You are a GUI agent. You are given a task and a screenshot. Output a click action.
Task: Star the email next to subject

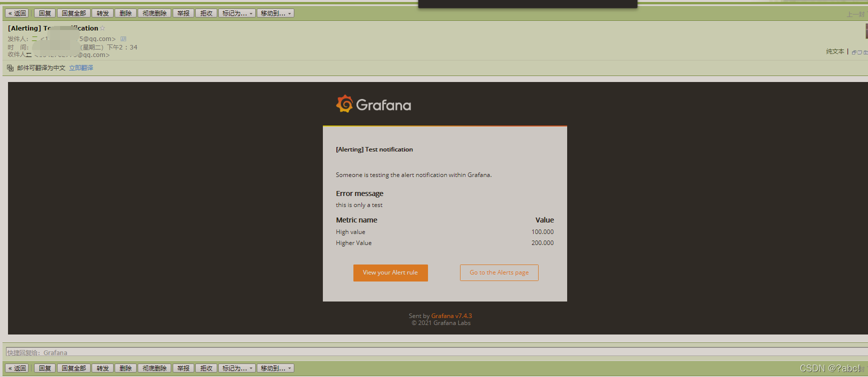tap(103, 28)
